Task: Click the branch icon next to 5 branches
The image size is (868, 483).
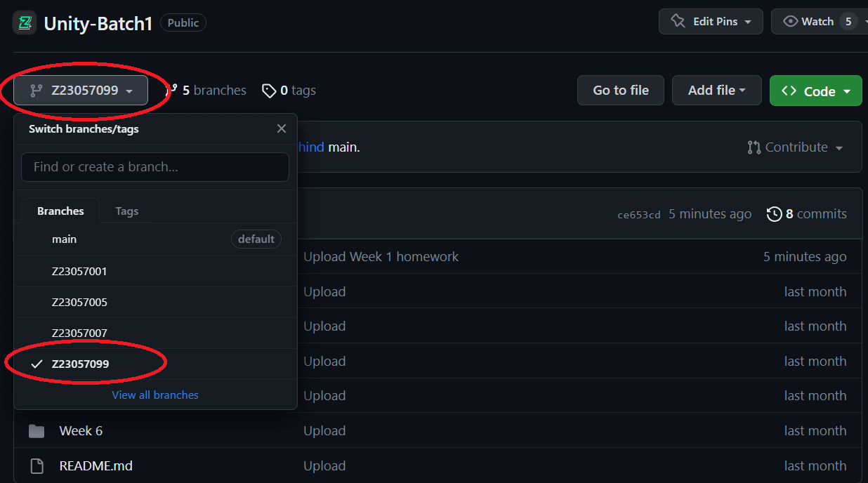Action: click(171, 90)
